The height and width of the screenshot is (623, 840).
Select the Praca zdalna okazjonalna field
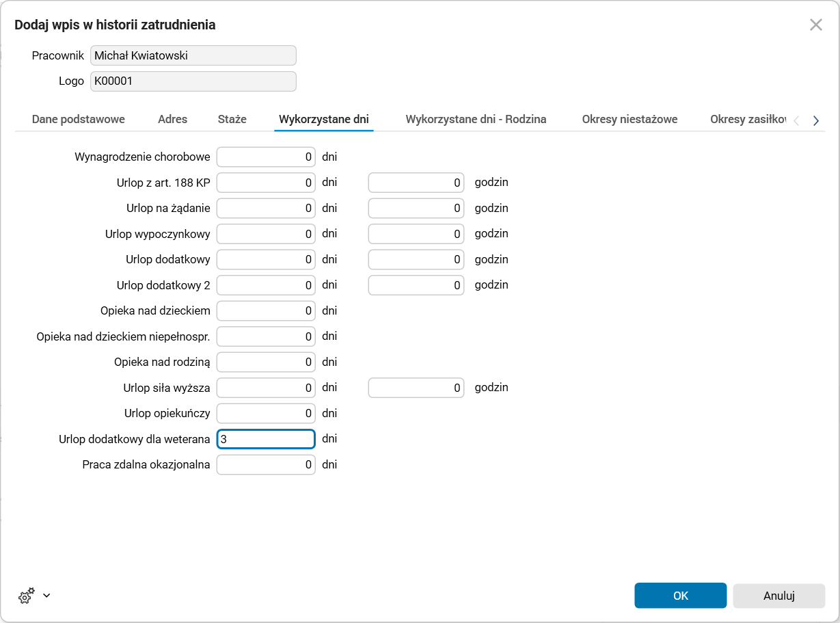(x=266, y=465)
